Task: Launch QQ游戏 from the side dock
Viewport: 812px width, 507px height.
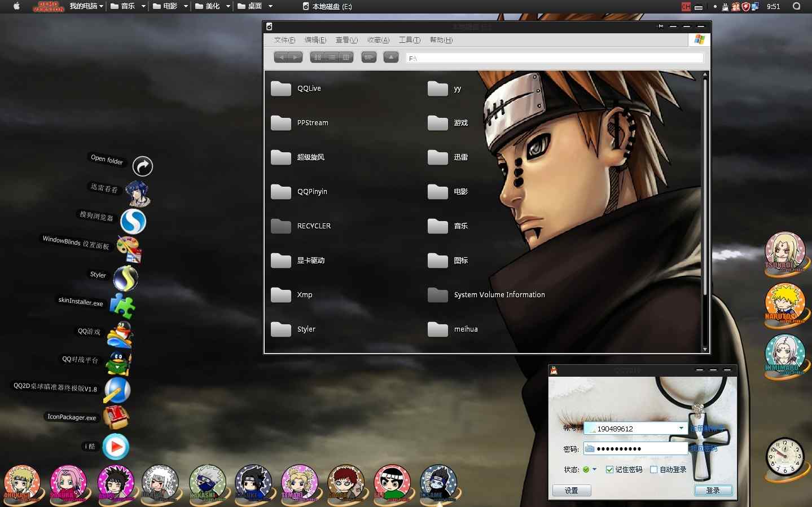Action: pyautogui.click(x=120, y=334)
